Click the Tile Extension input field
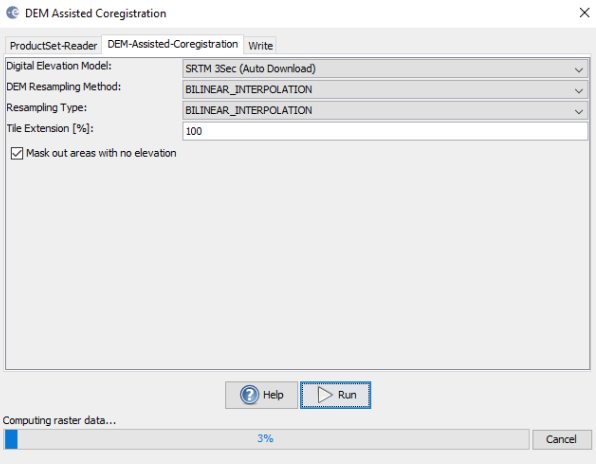This screenshot has height=464, width=596. point(385,131)
